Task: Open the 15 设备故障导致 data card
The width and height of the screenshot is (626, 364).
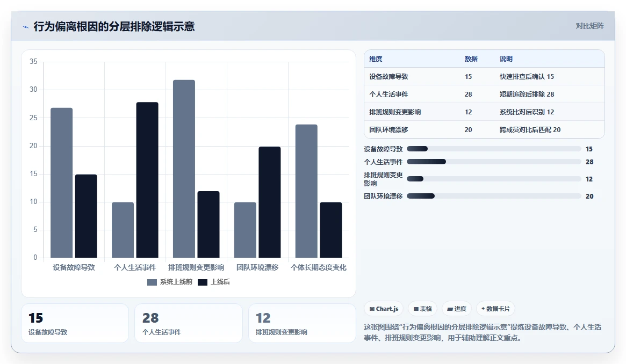Action: [75, 323]
